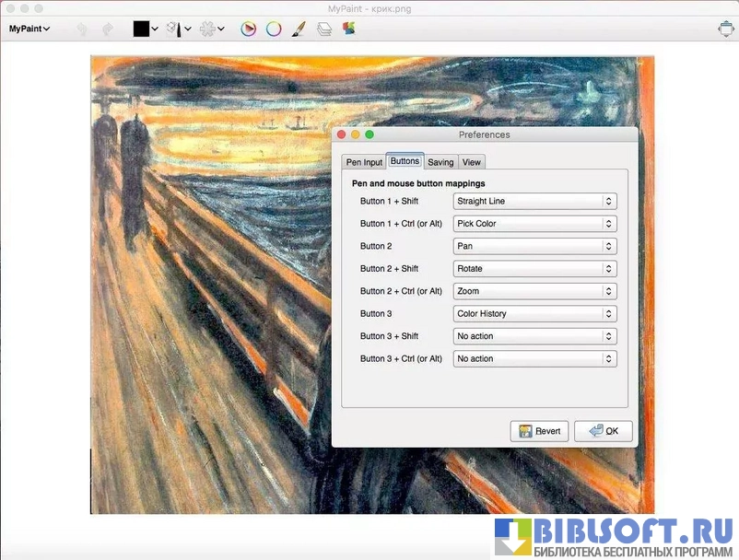Open the layers panel icon

323,29
